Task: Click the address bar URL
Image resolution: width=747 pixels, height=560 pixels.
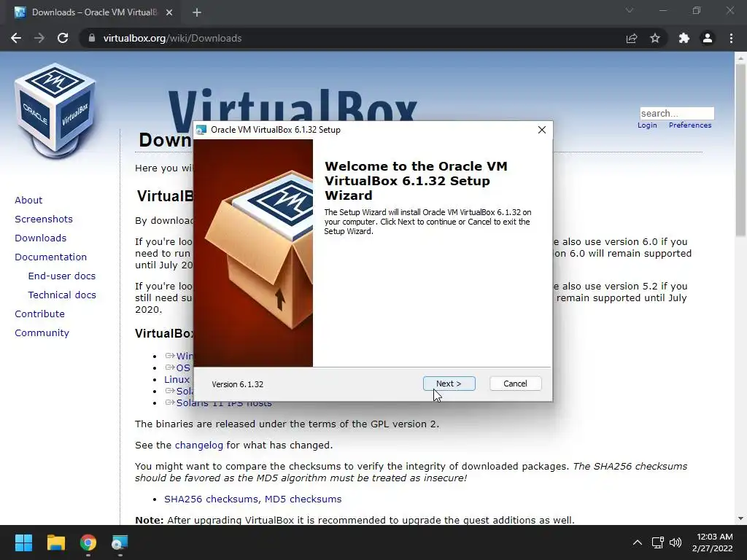Action: [172, 38]
